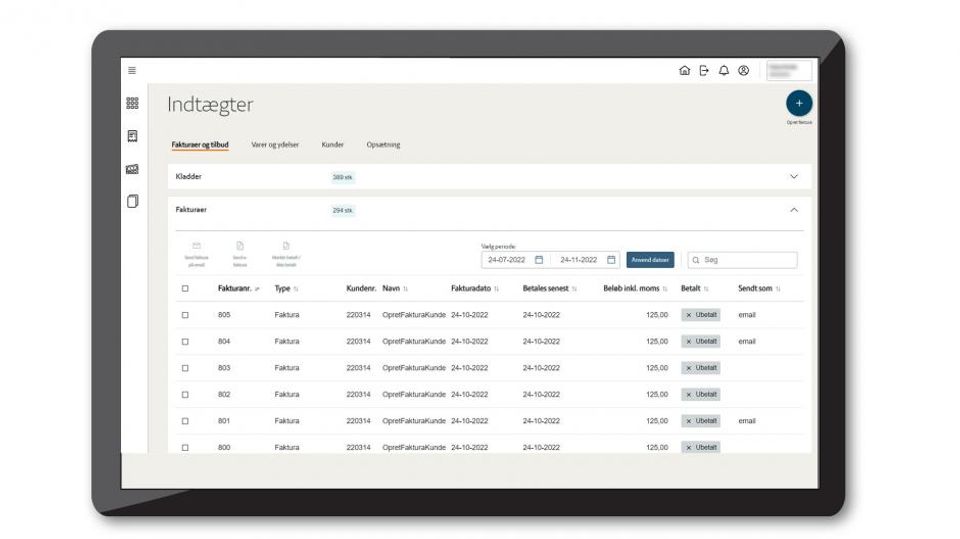
Task: Click the second document toolbar icon
Action: coord(240,246)
